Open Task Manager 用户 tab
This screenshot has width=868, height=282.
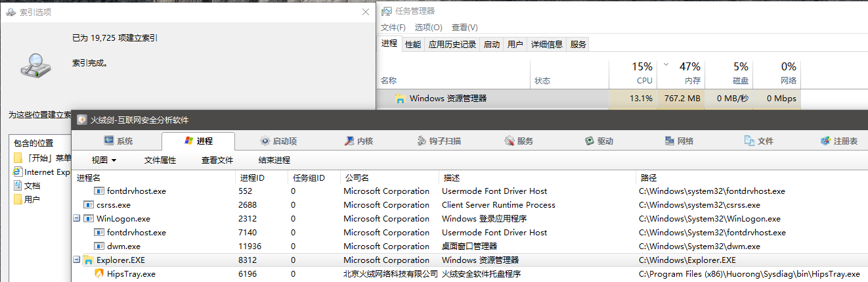coord(515,45)
